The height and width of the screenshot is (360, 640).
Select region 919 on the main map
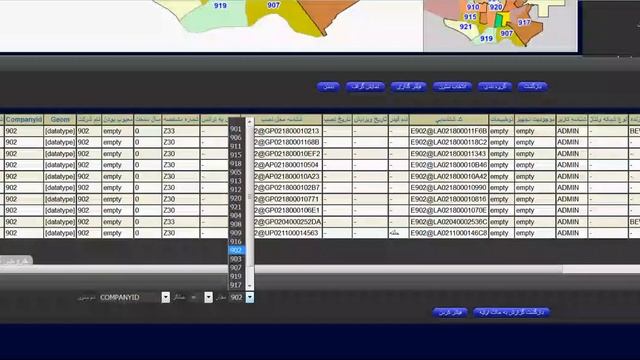point(220,6)
